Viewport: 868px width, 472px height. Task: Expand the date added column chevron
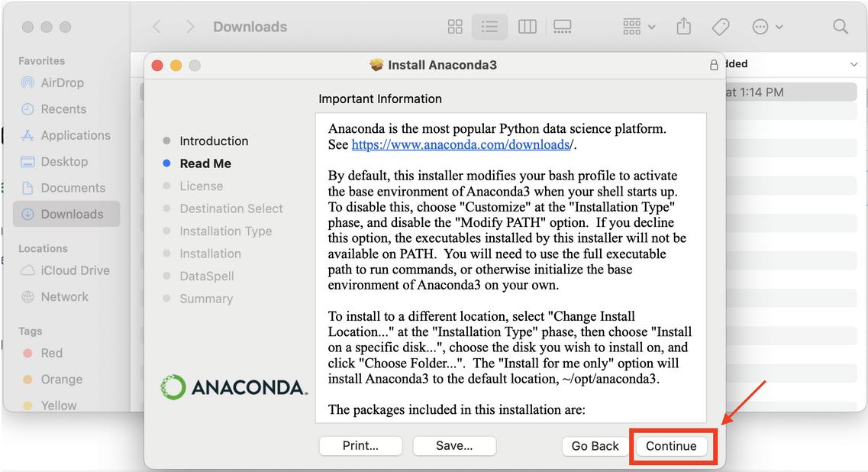click(x=853, y=64)
